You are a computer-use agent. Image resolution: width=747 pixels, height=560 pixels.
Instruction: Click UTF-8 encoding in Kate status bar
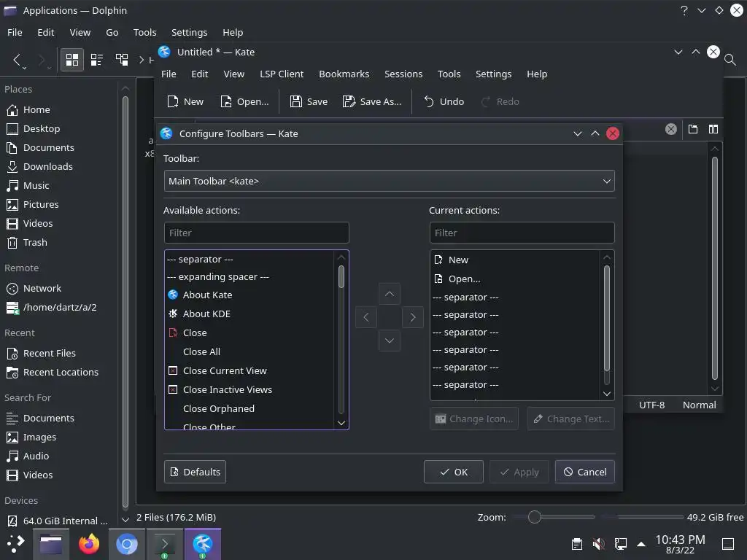pyautogui.click(x=651, y=405)
